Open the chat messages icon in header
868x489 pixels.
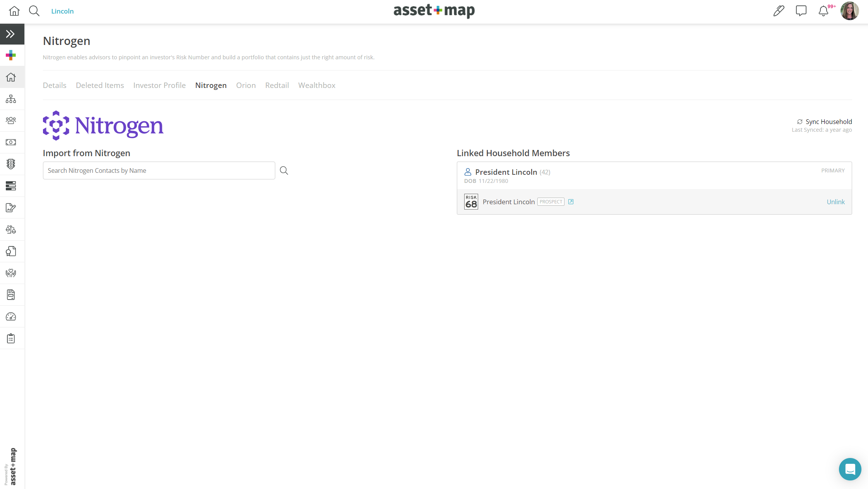[x=801, y=11]
